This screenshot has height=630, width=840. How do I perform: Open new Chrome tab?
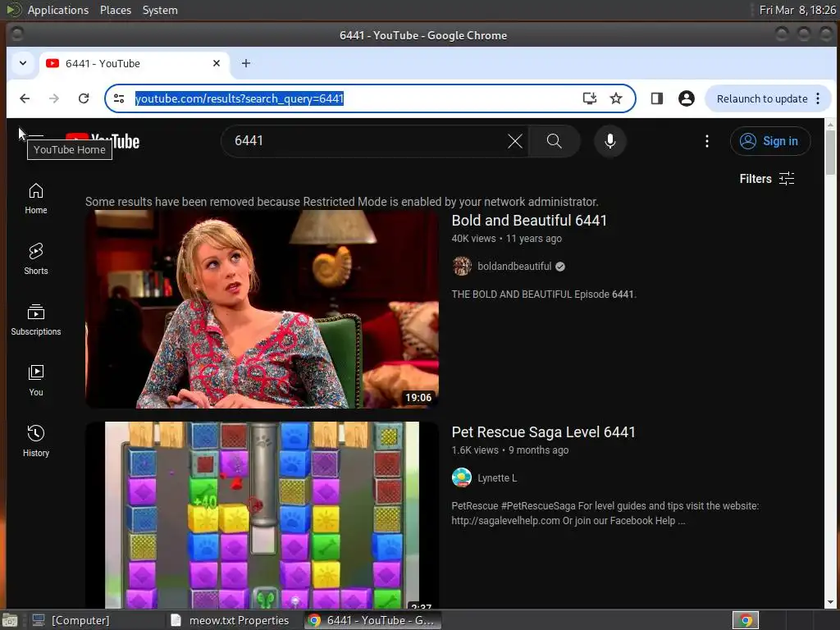pyautogui.click(x=246, y=63)
